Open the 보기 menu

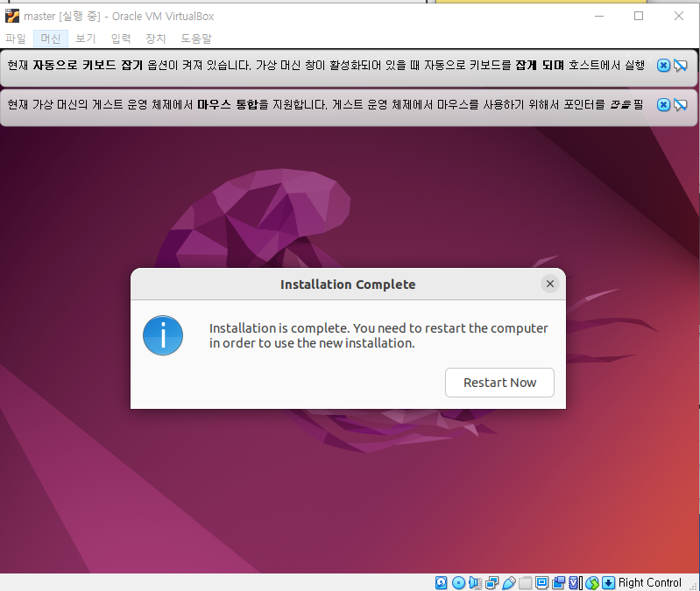click(x=85, y=39)
